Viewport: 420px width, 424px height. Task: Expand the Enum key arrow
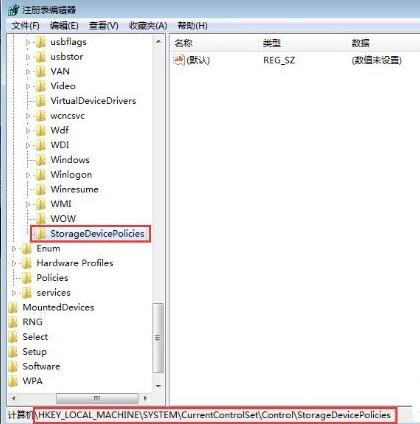[x=14, y=249]
